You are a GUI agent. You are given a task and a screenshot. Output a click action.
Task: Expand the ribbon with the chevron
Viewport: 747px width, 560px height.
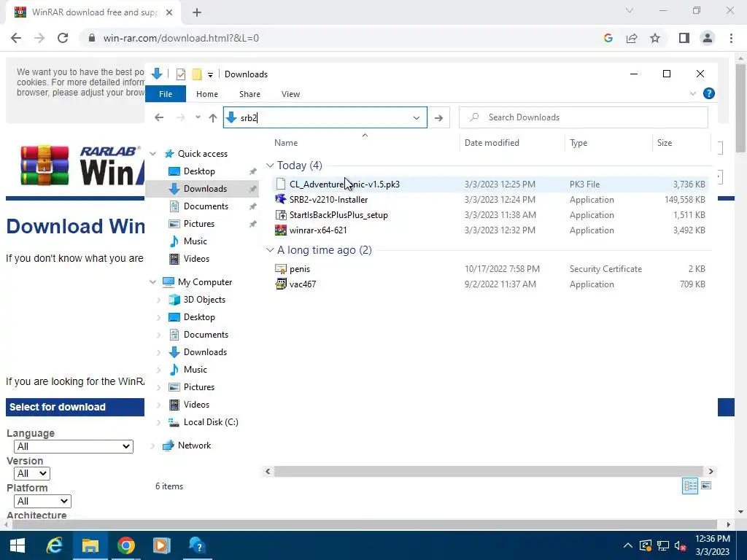tap(693, 94)
